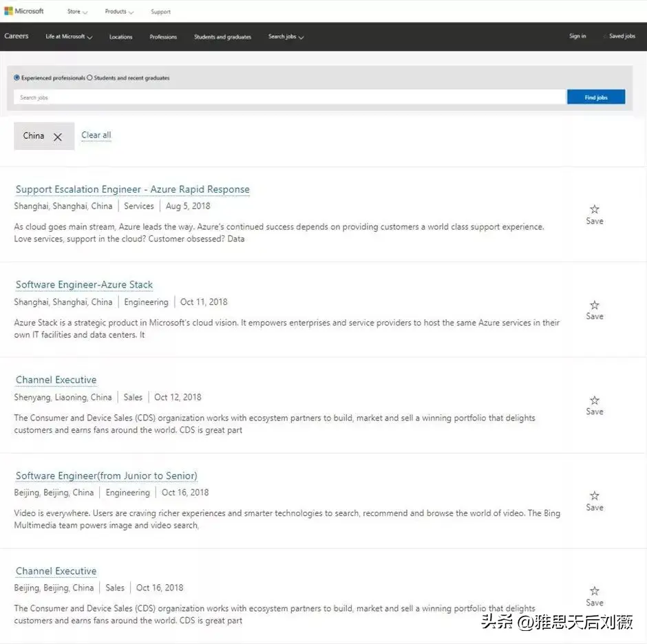The width and height of the screenshot is (647, 644).
Task: Click 'Beijing, Beijing, China' under Software Engineer(from Junior to Senior)
Action: 54,493
